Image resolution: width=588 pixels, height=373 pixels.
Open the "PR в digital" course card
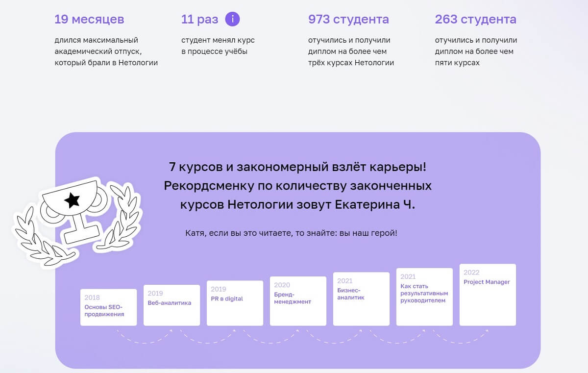(x=235, y=301)
